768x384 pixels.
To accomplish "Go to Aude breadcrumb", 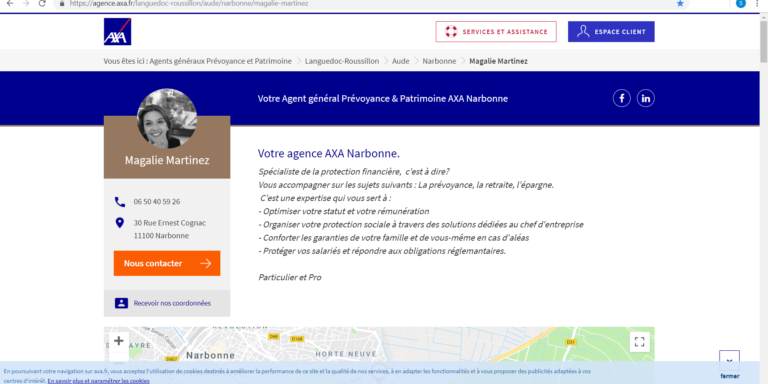I will click(x=401, y=61).
